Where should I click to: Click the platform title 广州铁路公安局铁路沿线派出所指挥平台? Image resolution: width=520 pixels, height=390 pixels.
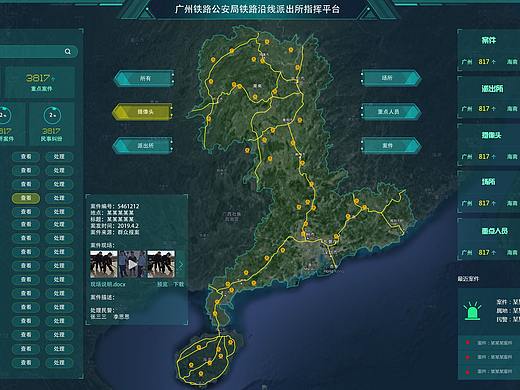[257, 9]
